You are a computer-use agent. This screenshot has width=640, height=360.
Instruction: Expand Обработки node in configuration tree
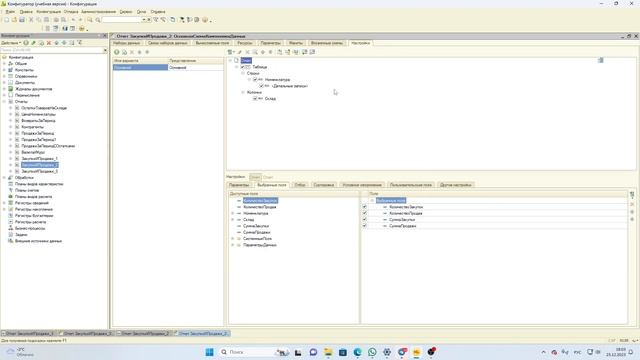(4, 178)
